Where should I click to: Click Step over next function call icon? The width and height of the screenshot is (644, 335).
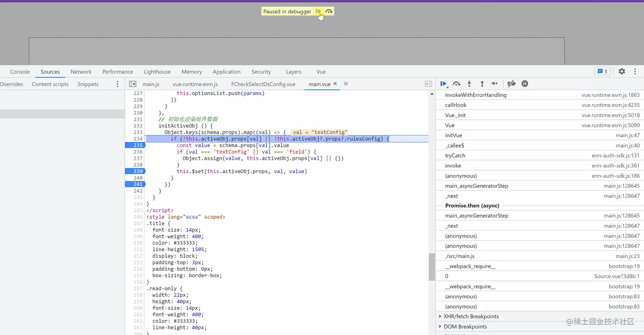pyautogui.click(x=456, y=84)
